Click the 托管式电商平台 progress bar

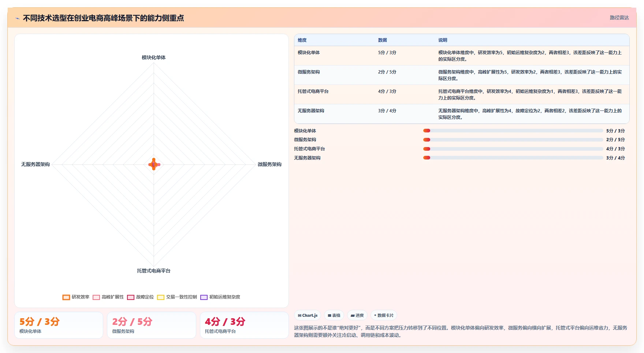pos(513,149)
